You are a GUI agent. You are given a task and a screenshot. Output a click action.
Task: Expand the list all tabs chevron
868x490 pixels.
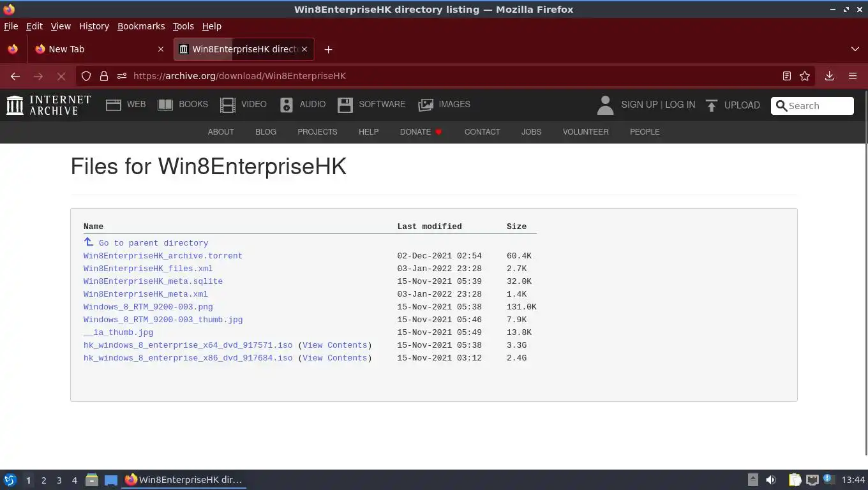click(855, 49)
